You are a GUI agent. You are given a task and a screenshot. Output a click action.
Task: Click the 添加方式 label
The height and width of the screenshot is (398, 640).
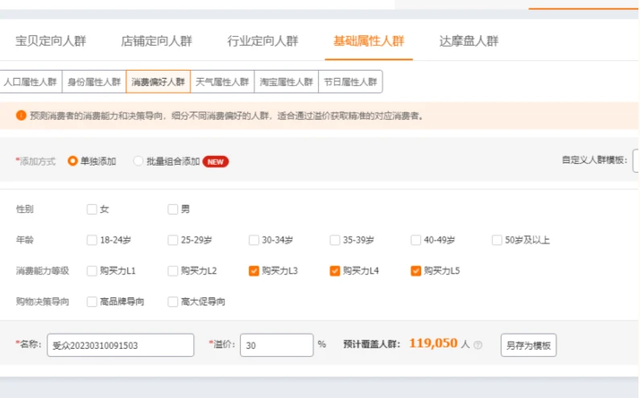pos(36,162)
